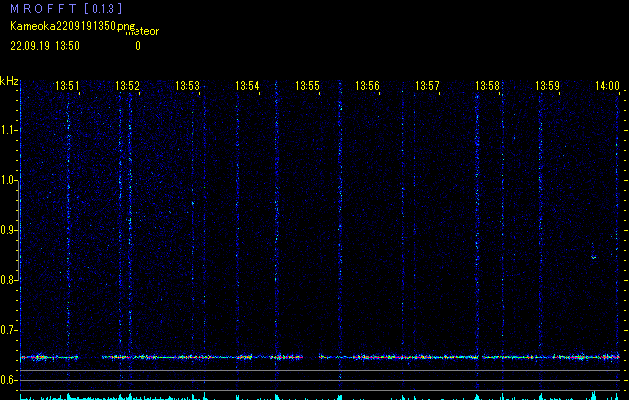Click the 1.0 frequency axis label
The height and width of the screenshot is (400, 629).
(9, 180)
